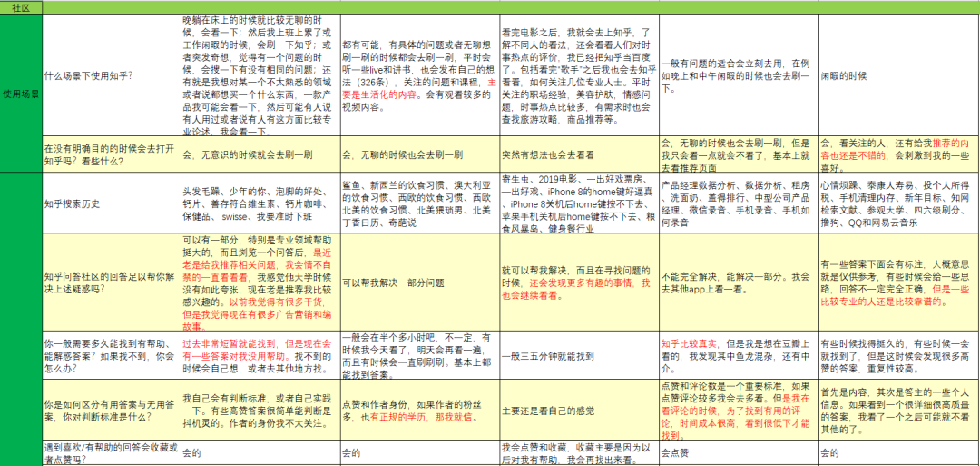Select search history cell 鲨鱼、新西兰的饮食习惯
This screenshot has height=466, width=980.
(x=421, y=202)
